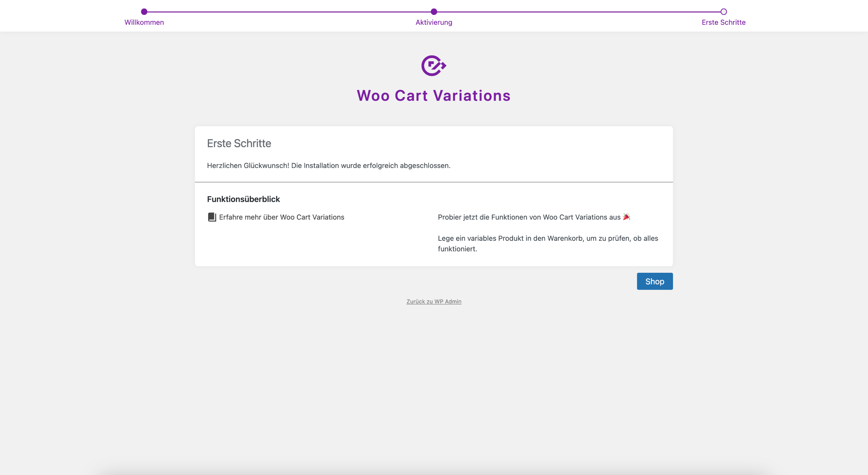The image size is (868, 475).
Task: Click the Aktivierung step dot
Action: click(x=434, y=12)
